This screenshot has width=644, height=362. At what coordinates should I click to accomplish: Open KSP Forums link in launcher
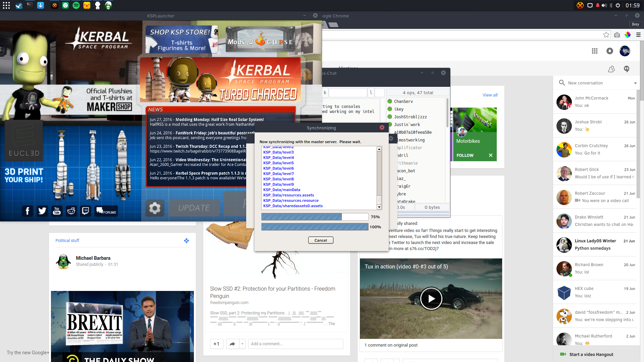click(106, 211)
